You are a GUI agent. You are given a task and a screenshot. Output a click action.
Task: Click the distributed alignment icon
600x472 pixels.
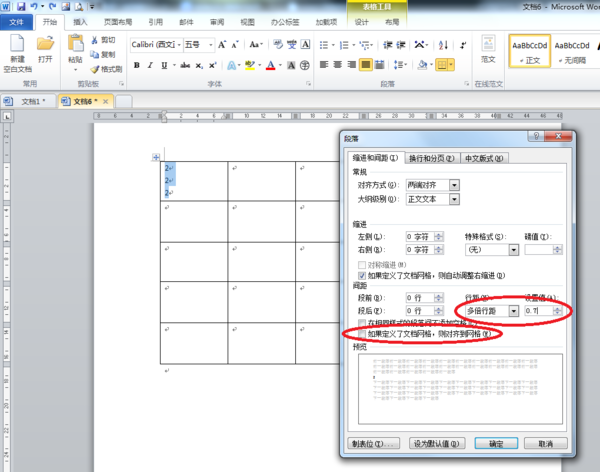(379, 65)
